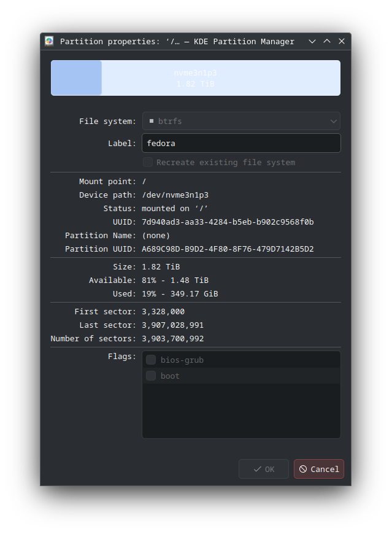The width and height of the screenshot is (392, 534).
Task: Click the status text mounted on '/'
Action: (175, 209)
